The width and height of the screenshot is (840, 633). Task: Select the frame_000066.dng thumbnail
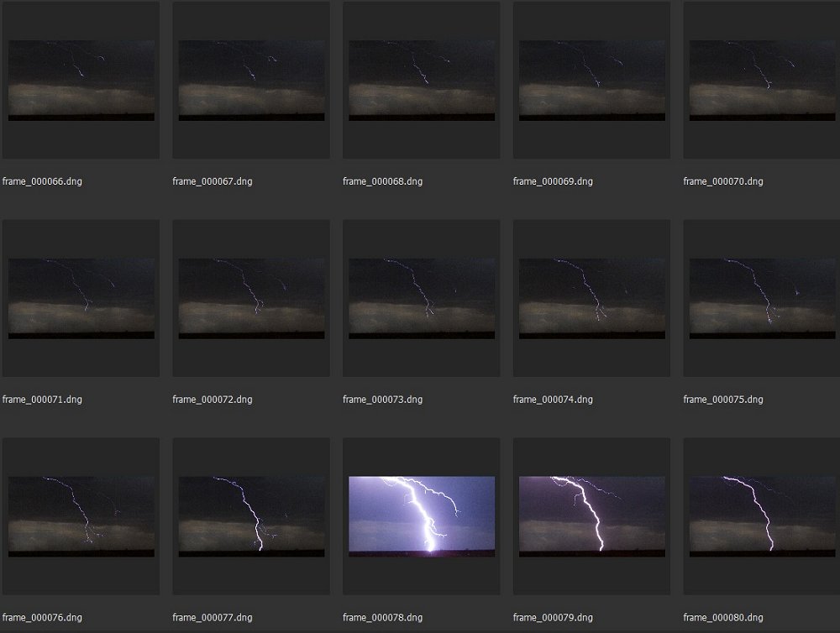pyautogui.click(x=81, y=81)
